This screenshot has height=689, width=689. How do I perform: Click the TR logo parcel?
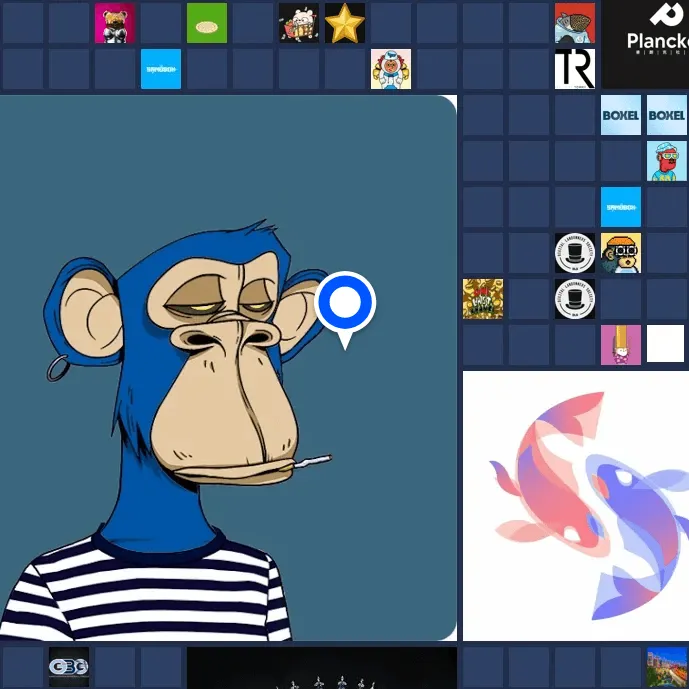[575, 69]
